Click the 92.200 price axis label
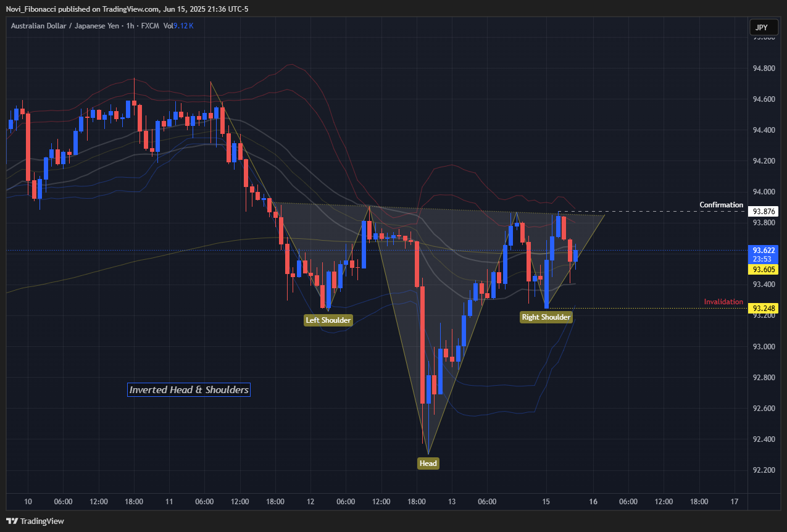This screenshot has height=532, width=787. coord(764,470)
